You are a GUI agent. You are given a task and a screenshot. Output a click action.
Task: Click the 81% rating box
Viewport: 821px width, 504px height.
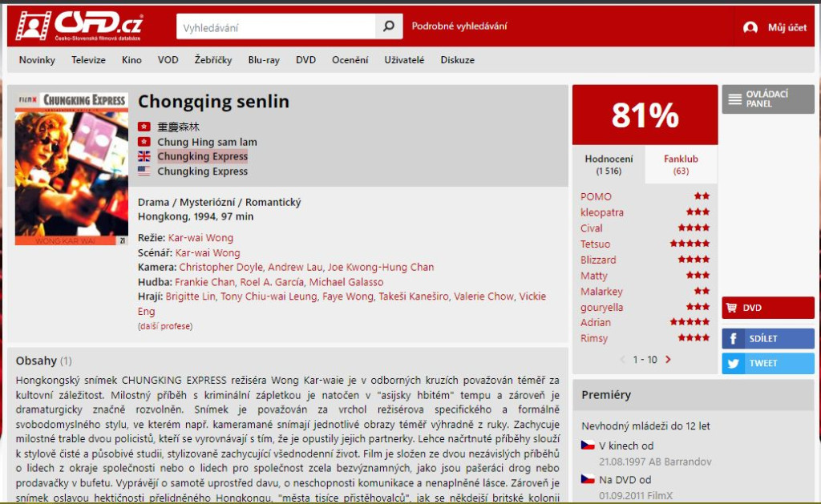(x=645, y=115)
